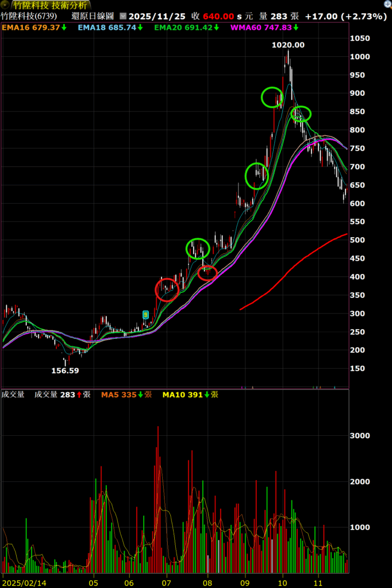Click the 成交量 volume panel title
The image size is (392, 588).
pos(12,394)
